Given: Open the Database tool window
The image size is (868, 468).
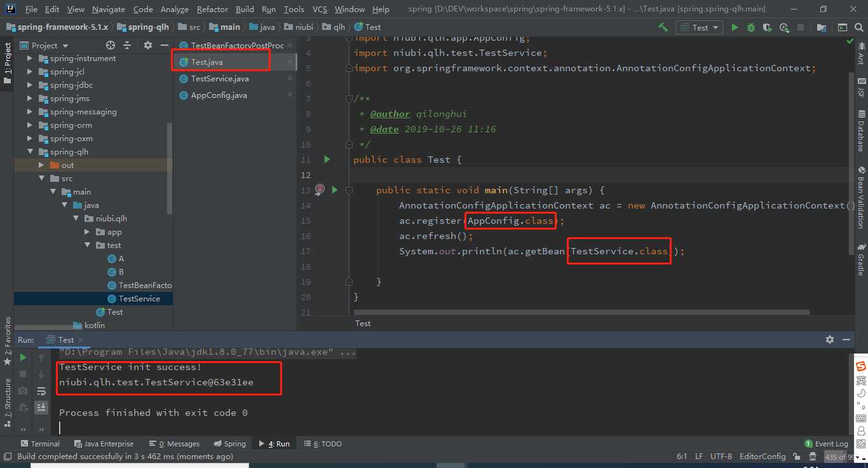Looking at the screenshot, I should (862, 132).
